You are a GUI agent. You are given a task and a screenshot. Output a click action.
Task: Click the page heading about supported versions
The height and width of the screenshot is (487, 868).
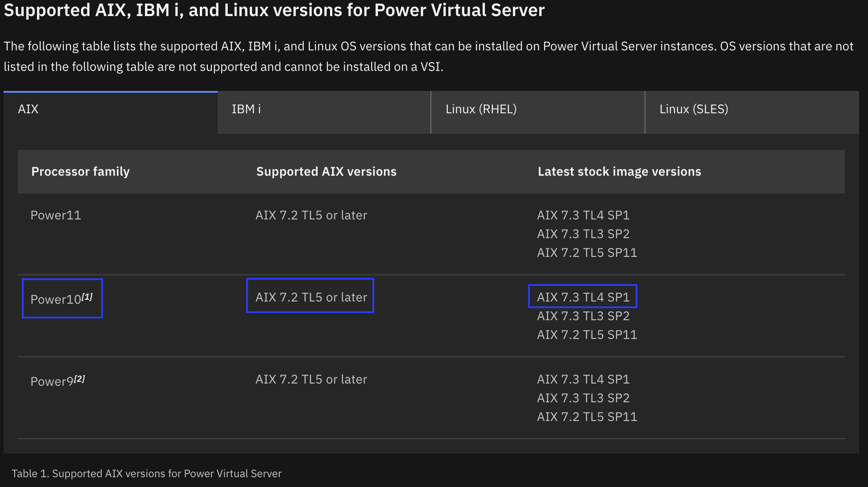(x=274, y=10)
